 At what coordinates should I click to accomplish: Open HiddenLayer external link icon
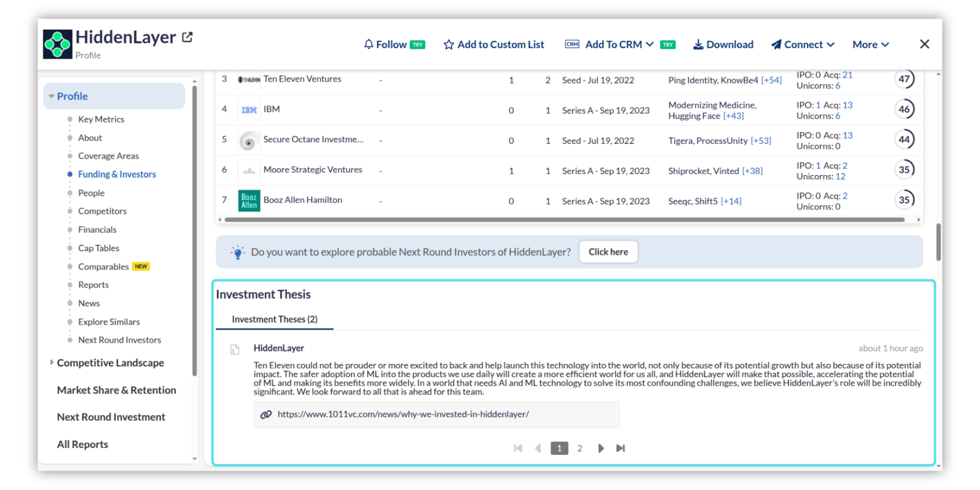(x=187, y=37)
